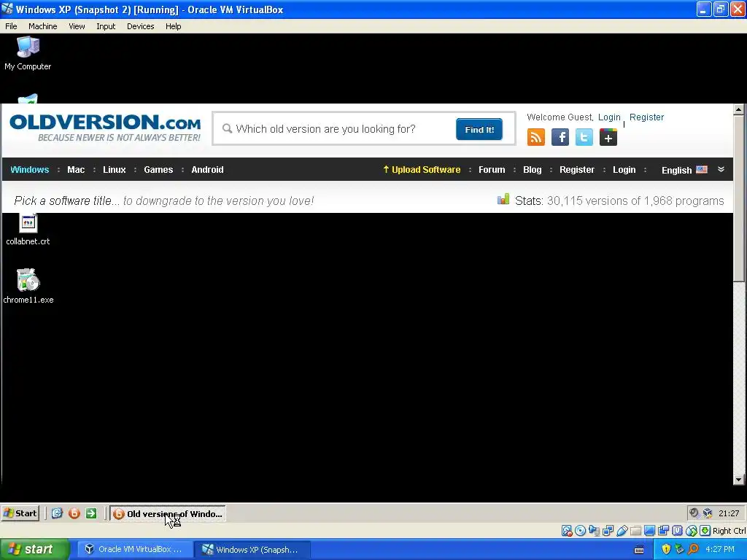The height and width of the screenshot is (560, 747).
Task: Click the host on-screen keyboard icon
Action: click(x=639, y=550)
